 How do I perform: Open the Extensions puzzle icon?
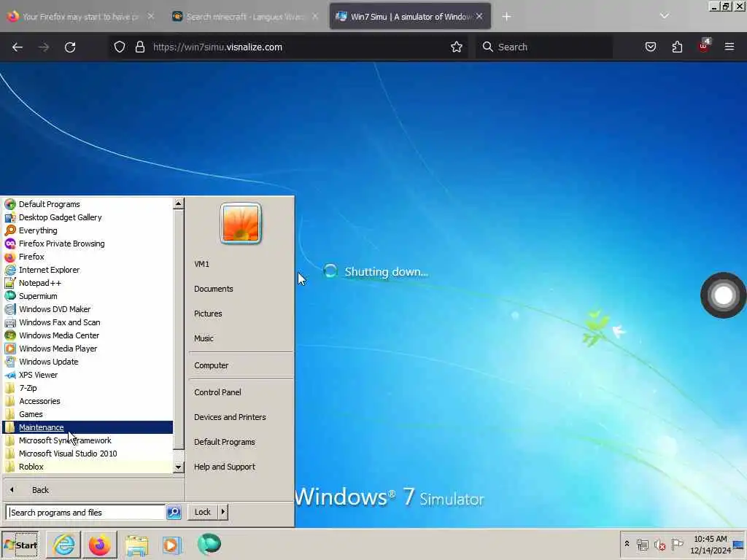point(677,47)
